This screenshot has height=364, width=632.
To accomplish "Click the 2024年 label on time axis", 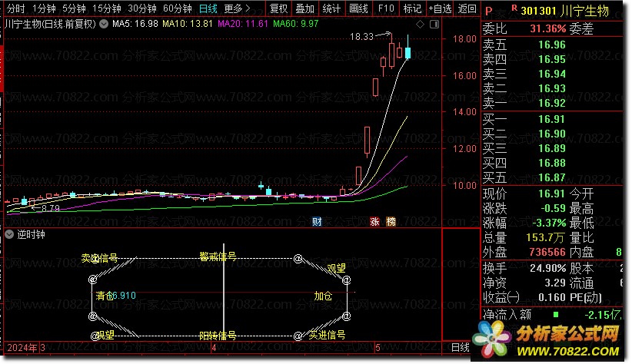I will point(22,348).
